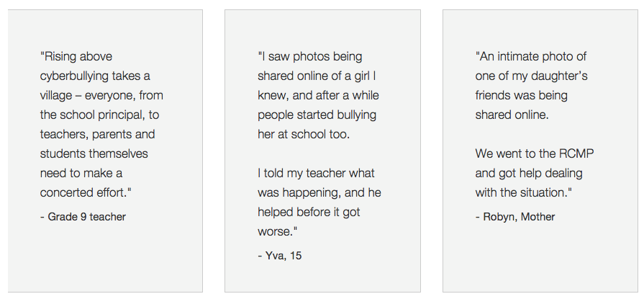Click the Yva, 15 testimonial card
The image size is (644, 299).
(322, 151)
